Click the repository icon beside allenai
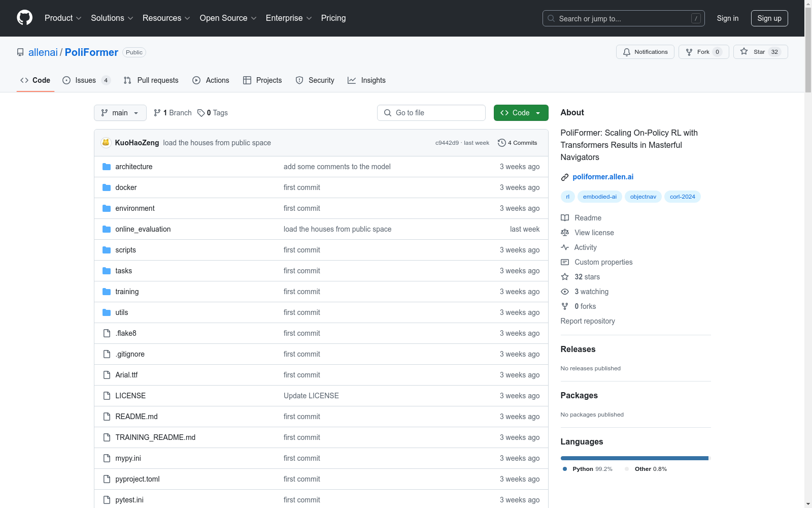This screenshot has height=508, width=812. click(20, 52)
